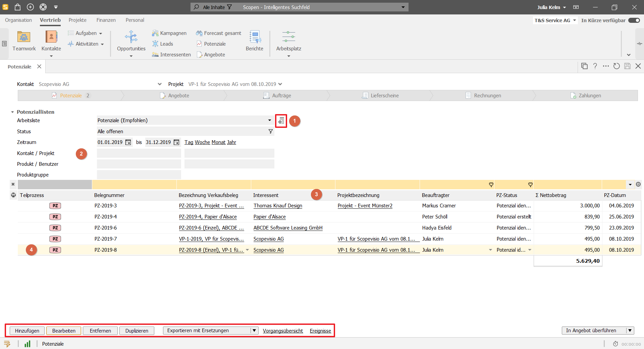
Task: Click the save disk icon in tab toolbar
Action: click(627, 66)
